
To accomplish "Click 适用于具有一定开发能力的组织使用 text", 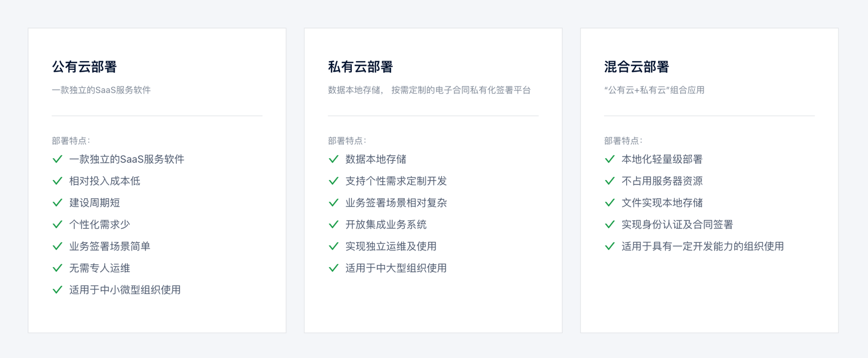I will 703,246.
